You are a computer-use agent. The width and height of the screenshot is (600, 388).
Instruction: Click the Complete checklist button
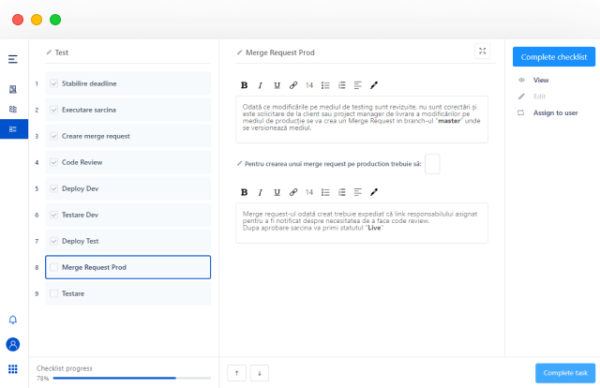554,57
